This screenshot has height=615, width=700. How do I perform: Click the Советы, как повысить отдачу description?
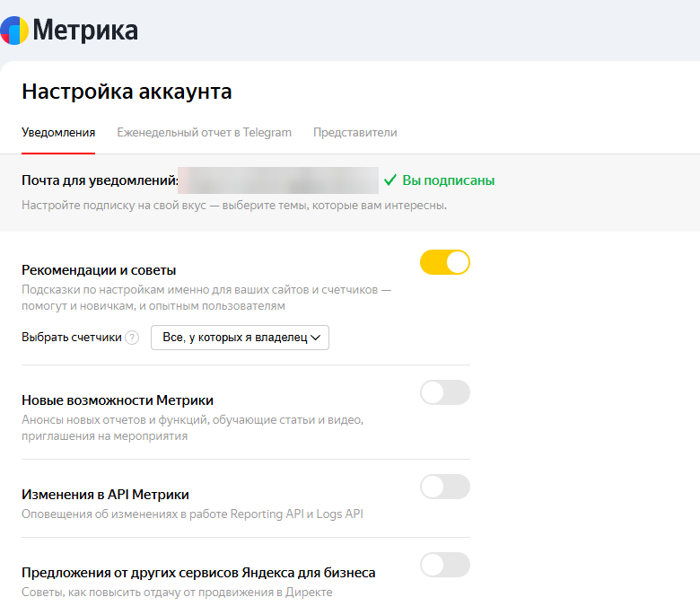coord(177,593)
